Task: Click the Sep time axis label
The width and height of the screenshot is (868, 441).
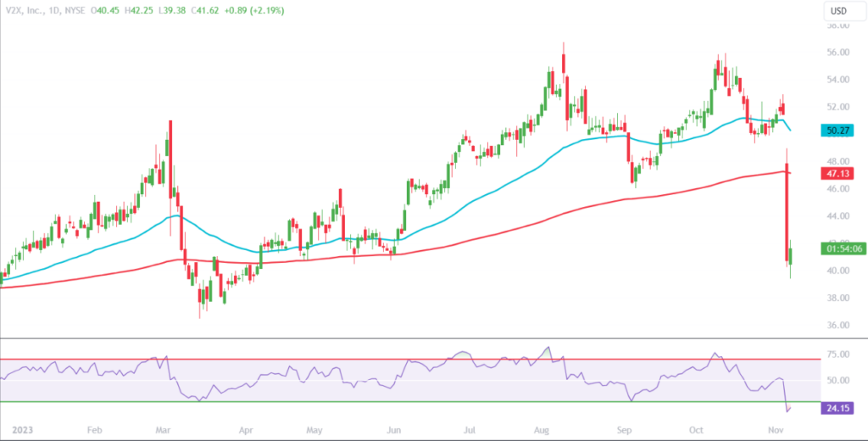Action: pyautogui.click(x=625, y=430)
